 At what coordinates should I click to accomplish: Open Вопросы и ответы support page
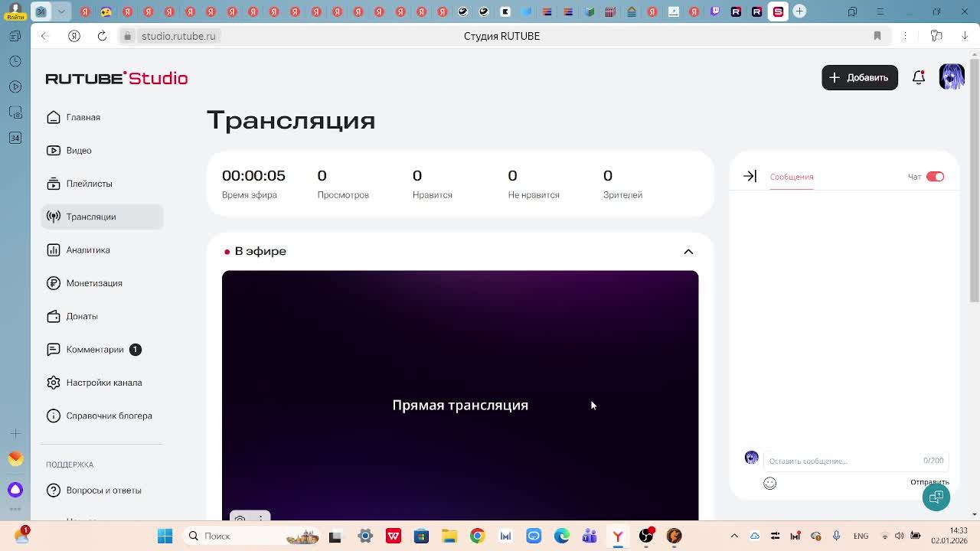[94, 490]
